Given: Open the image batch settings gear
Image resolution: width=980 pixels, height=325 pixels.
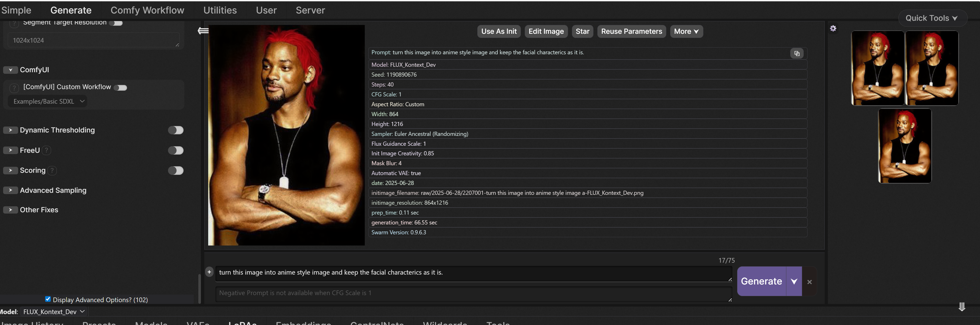Looking at the screenshot, I should click(x=833, y=29).
